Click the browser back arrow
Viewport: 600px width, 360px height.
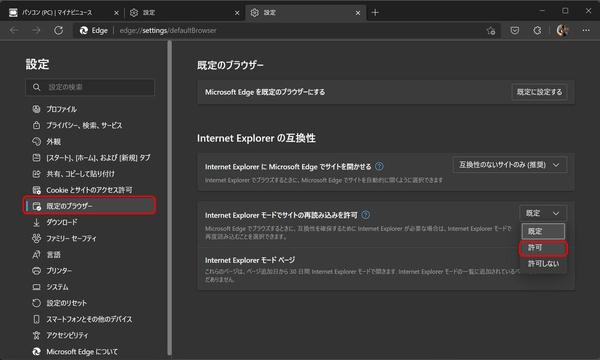pos(14,30)
